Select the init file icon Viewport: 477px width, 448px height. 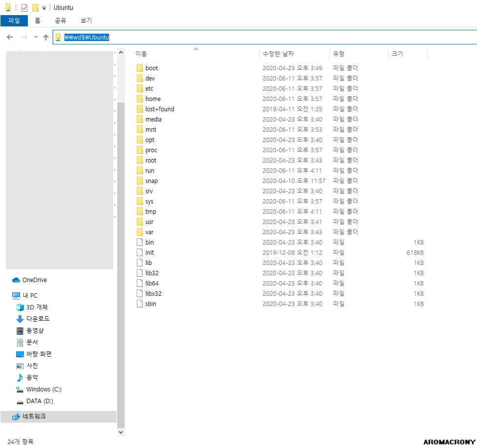tap(140, 252)
